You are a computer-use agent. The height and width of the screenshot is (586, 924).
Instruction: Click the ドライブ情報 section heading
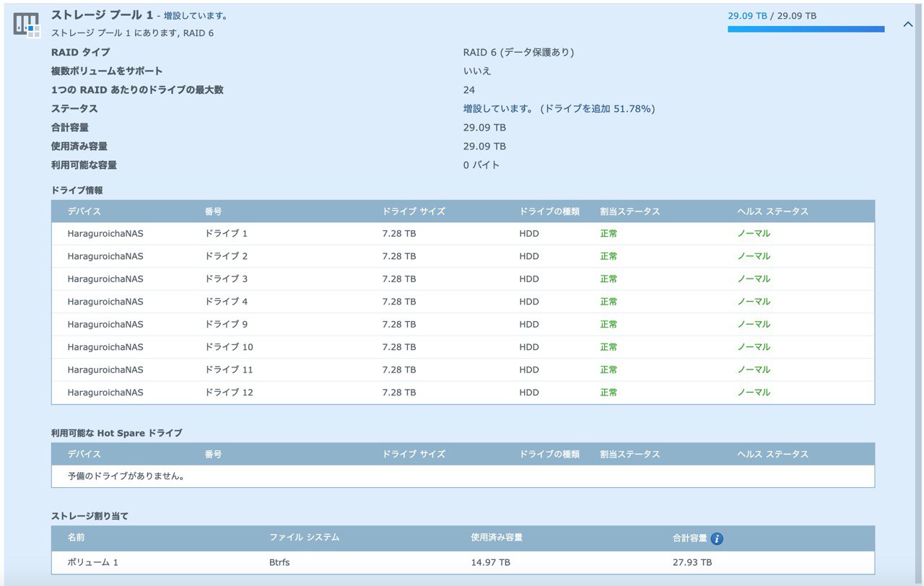coord(77,190)
